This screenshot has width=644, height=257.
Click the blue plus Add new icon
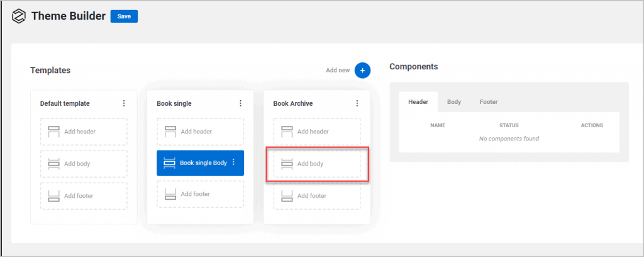click(362, 71)
